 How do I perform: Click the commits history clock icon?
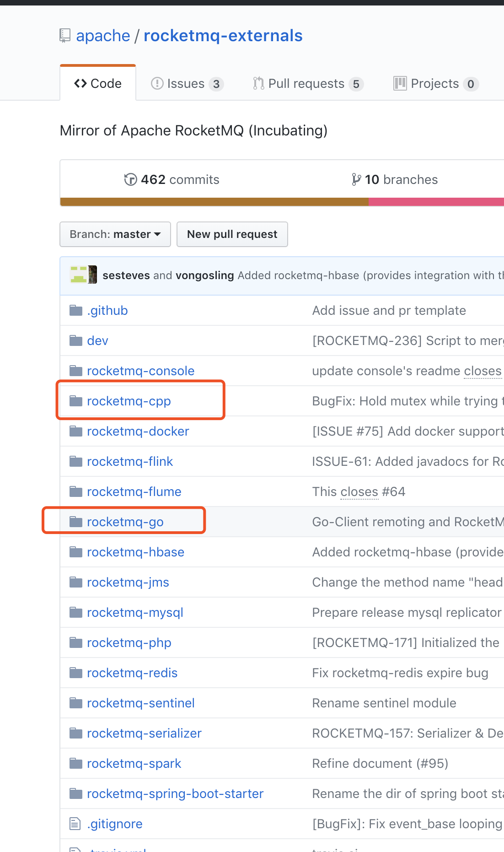point(130,179)
